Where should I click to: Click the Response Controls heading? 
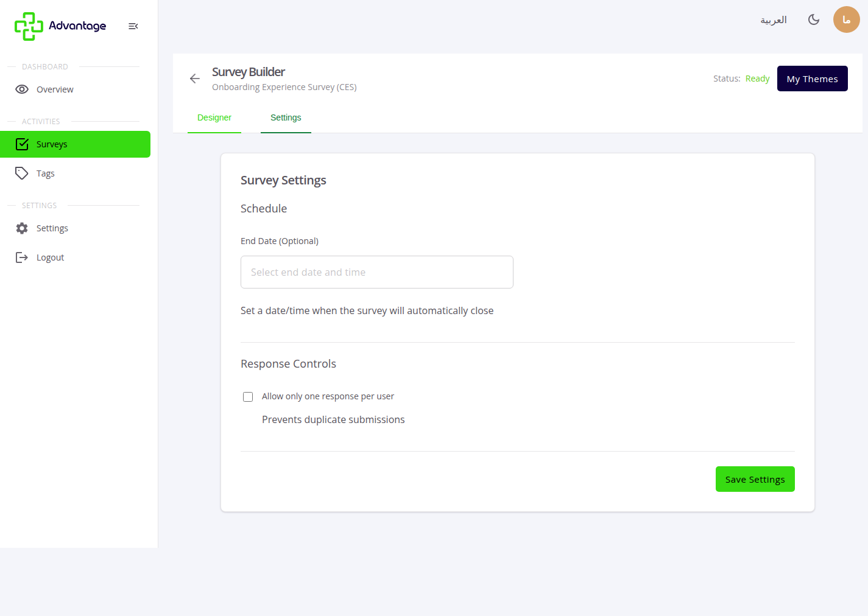(x=288, y=363)
